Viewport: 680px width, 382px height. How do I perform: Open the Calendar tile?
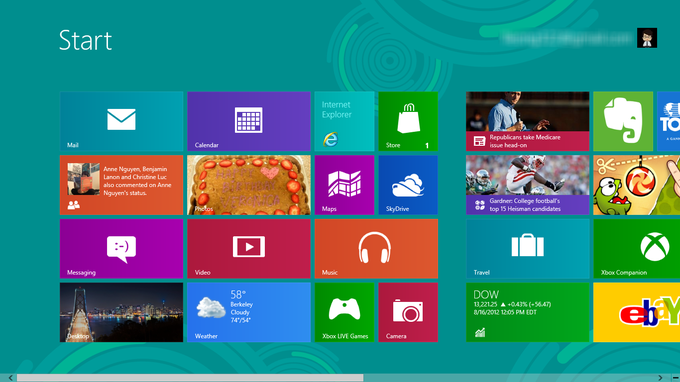(249, 121)
